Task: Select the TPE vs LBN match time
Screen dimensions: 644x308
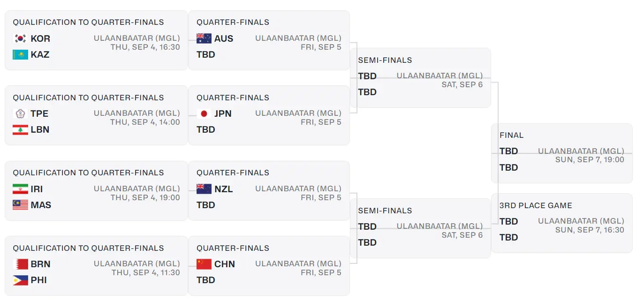Action: tap(145, 122)
